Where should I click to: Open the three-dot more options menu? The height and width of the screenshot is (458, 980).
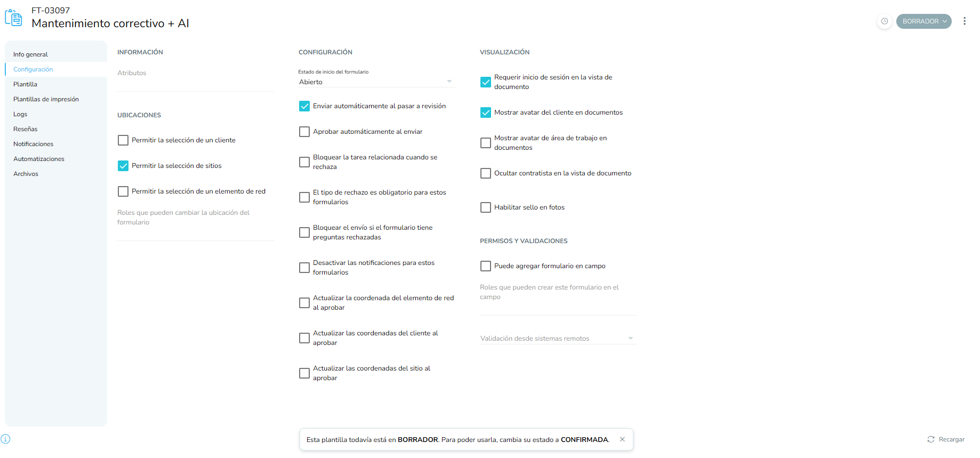click(965, 21)
